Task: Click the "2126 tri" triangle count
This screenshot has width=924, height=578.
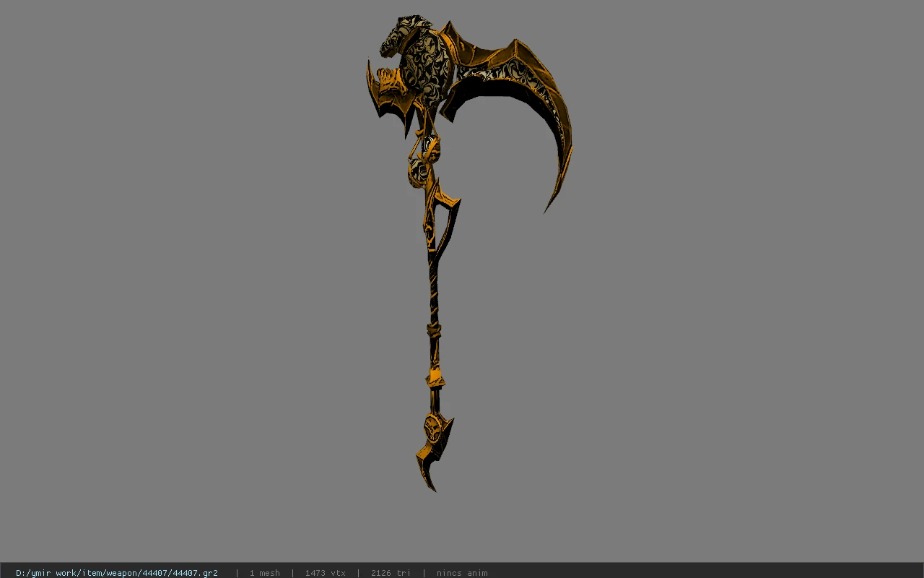Action: click(x=391, y=573)
